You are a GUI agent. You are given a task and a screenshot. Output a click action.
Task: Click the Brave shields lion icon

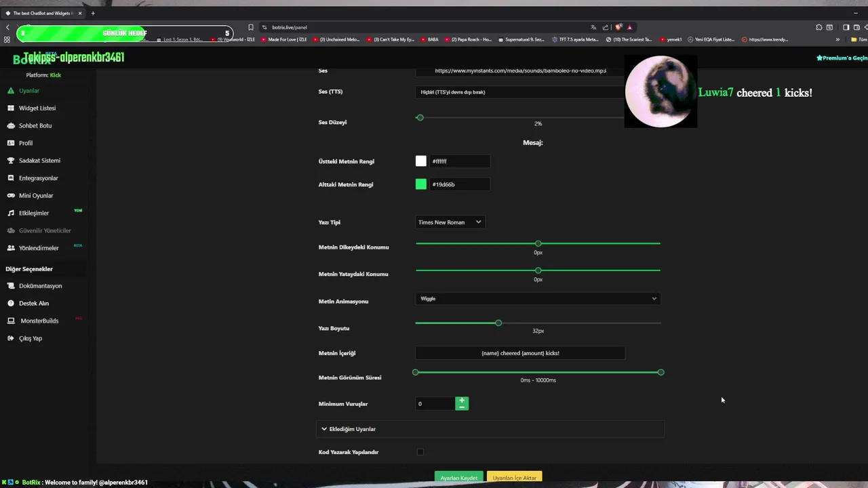point(618,27)
